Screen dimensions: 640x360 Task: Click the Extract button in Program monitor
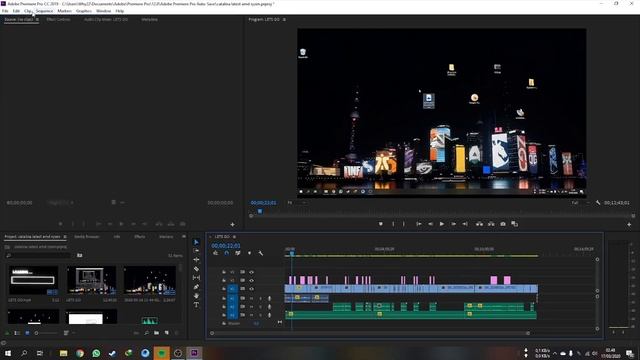(491, 224)
